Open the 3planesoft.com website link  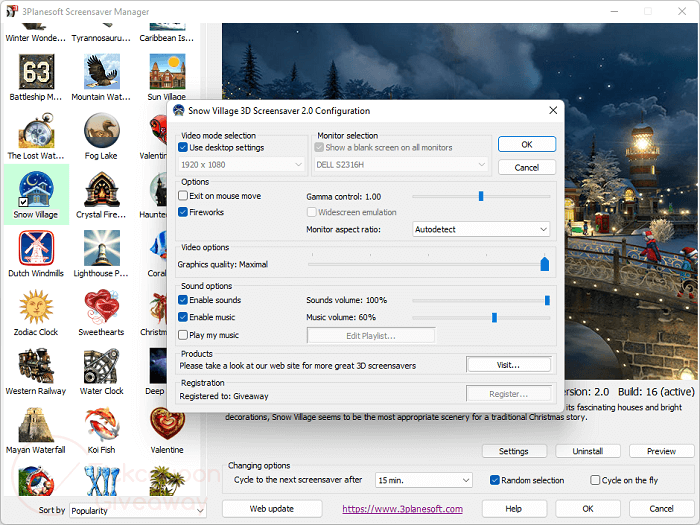point(403,508)
